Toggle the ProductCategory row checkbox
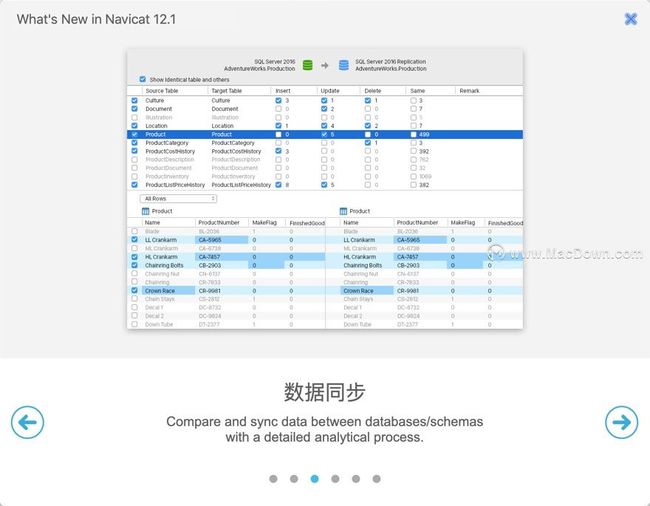Viewport: 650px width, 506px height. click(134, 143)
